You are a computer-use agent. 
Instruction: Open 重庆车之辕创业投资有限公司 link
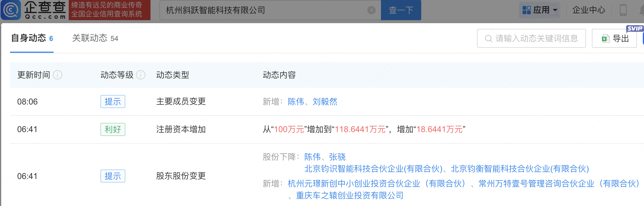[x=350, y=196]
